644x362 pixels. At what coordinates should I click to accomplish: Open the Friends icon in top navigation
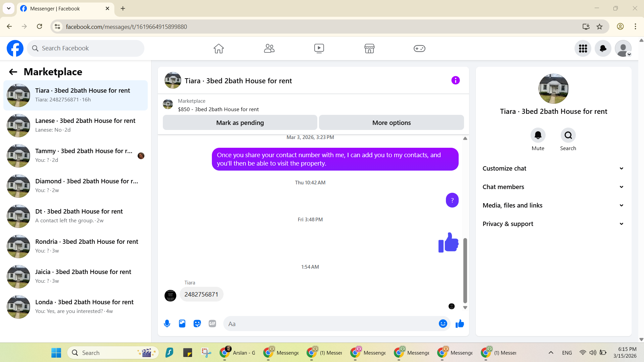tap(269, 48)
